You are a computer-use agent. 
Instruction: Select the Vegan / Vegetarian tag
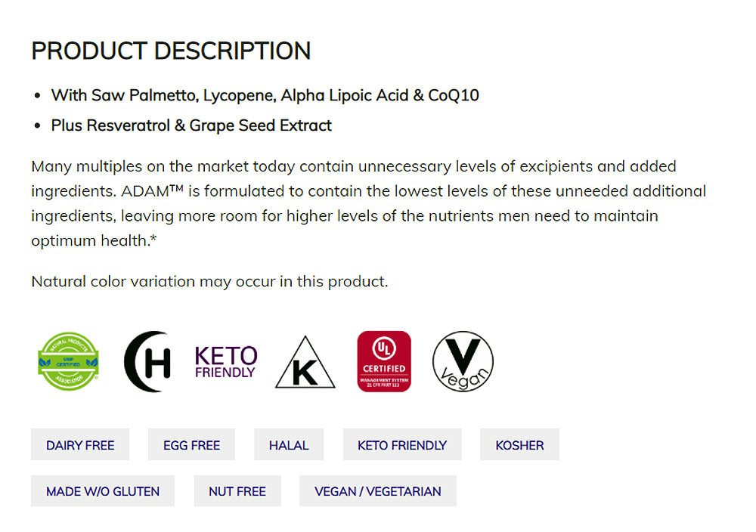378,491
